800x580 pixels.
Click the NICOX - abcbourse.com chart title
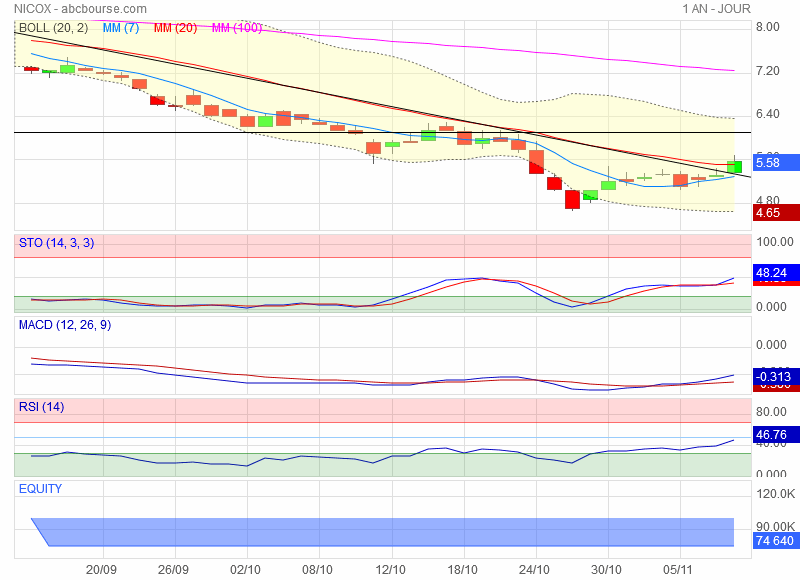coord(80,9)
